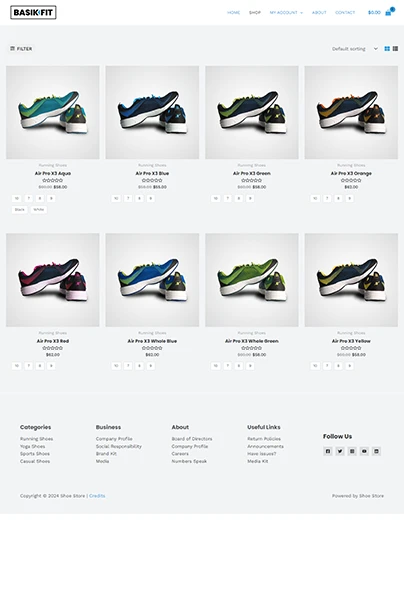Image resolution: width=404 pixels, height=600 pixels.
Task: Open the Twitter social link
Action: [340, 451]
